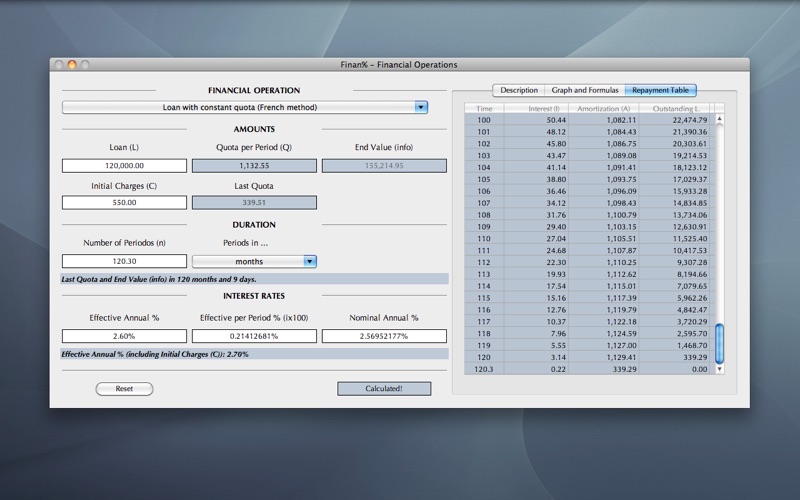Click amortization value 1,084.43
The image size is (800, 500).
tap(621, 132)
